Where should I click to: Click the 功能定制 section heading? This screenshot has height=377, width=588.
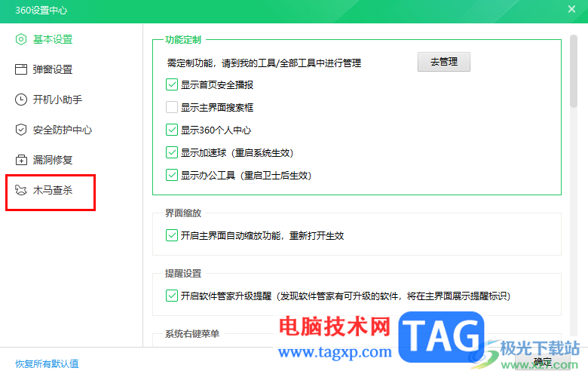pos(183,40)
